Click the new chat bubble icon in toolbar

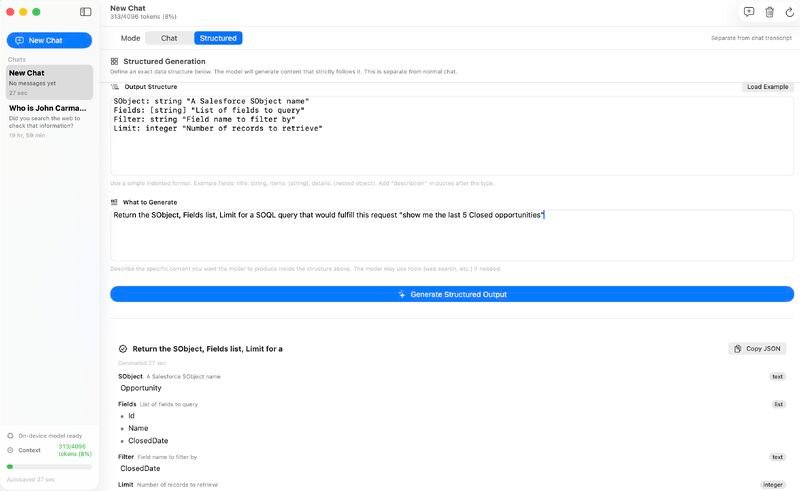[x=748, y=12]
